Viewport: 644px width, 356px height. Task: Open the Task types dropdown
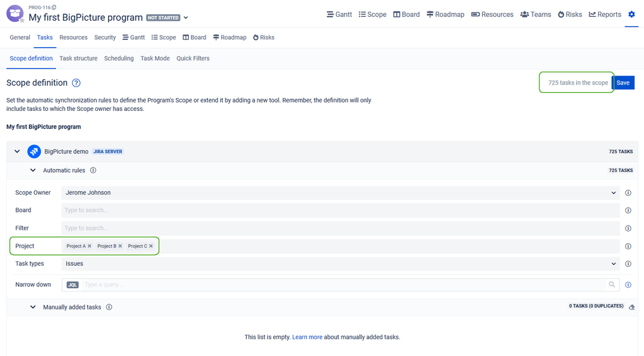tap(340, 264)
